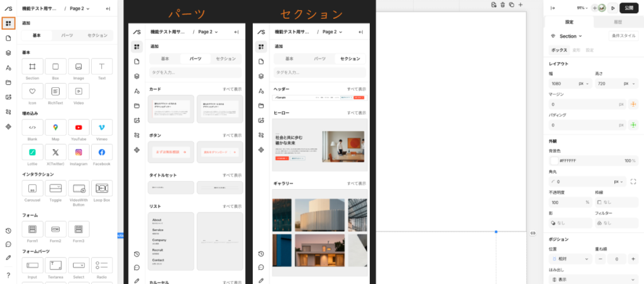Add a Text element
Image resolution: width=644 pixels, height=284 pixels.
coord(102,67)
